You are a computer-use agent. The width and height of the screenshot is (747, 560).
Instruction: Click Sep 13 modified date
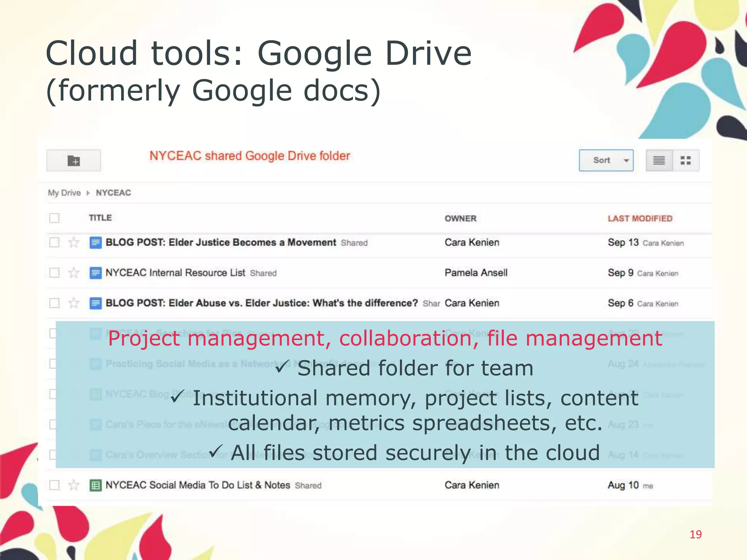(623, 242)
